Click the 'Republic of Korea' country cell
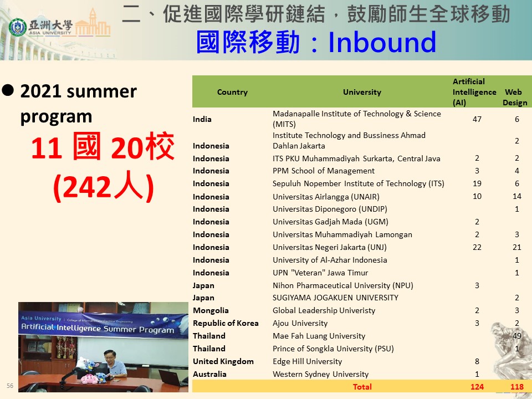532x399 pixels. [x=226, y=323]
